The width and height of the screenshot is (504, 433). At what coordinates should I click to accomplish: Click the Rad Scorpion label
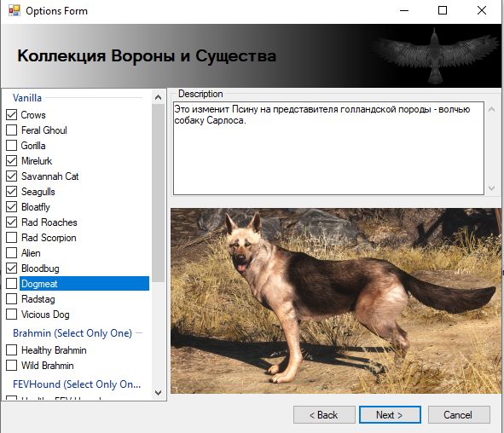click(x=49, y=238)
